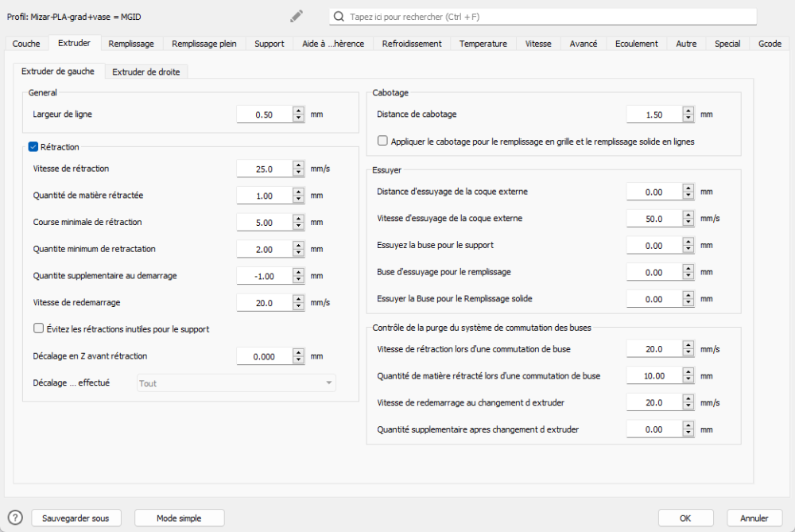
Task: Go to the Gcode tab
Action: tap(770, 44)
